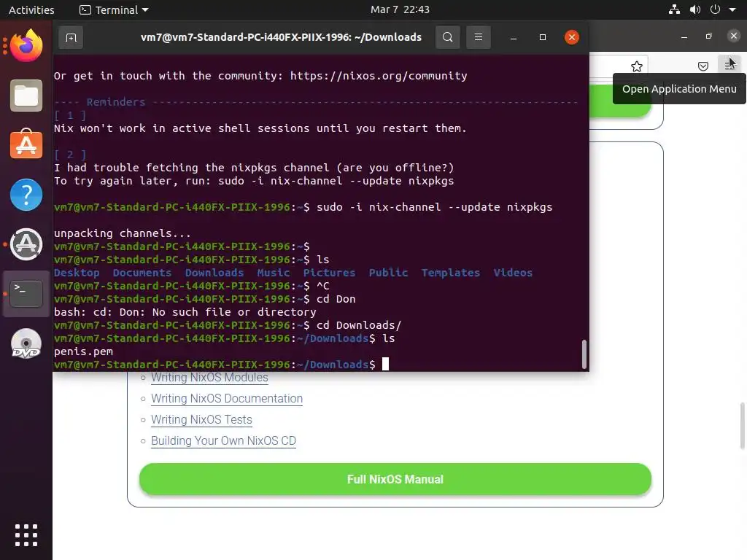This screenshot has height=560, width=747.
Task: Click the 'Desktop' directory in ls output
Action: tap(77, 273)
